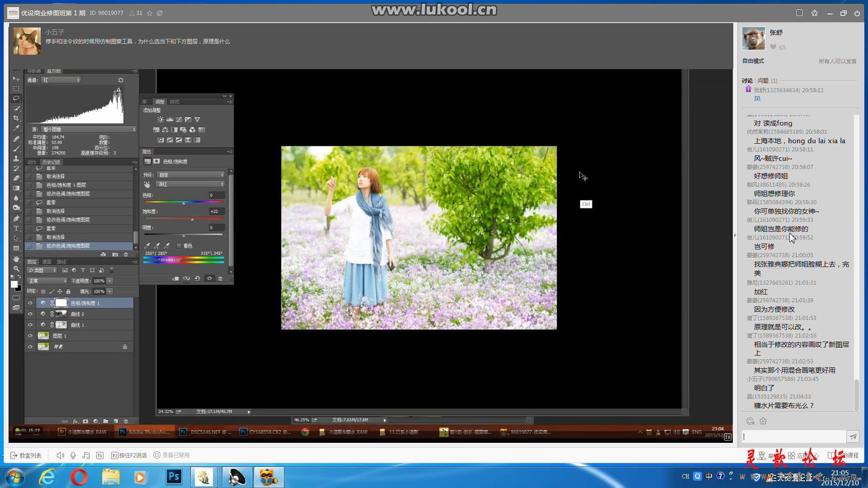Image resolution: width=868 pixels, height=488 pixels.
Task: Click the 色相/饱和度 1 layer mask thumbnail
Action: point(61,303)
